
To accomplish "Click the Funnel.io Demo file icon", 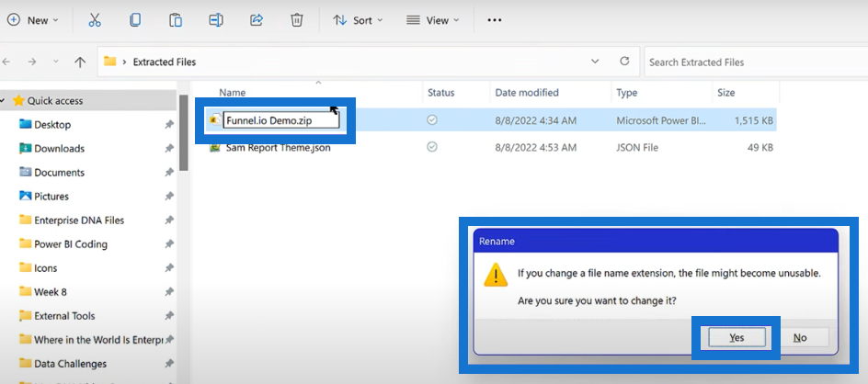I will (x=215, y=120).
